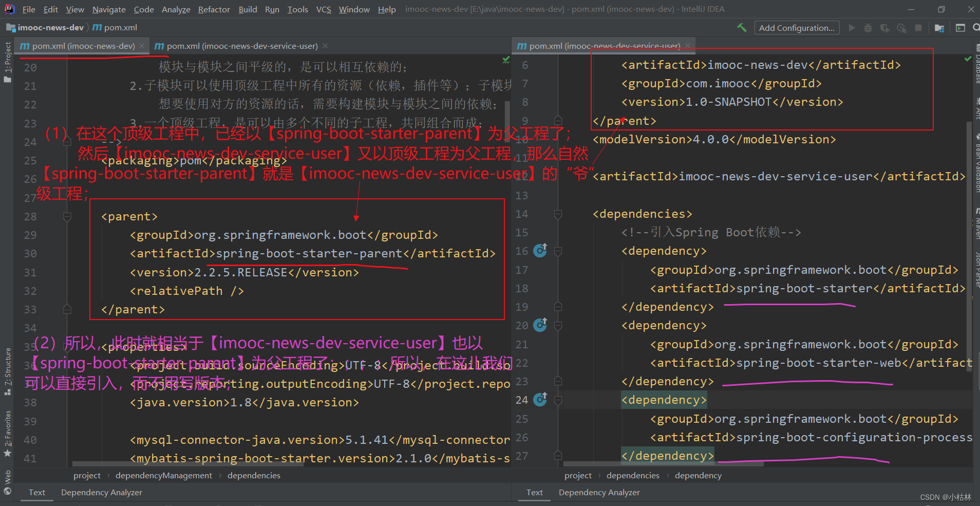
Task: Click the Search Everywhere magnifier icon
Action: click(976, 28)
